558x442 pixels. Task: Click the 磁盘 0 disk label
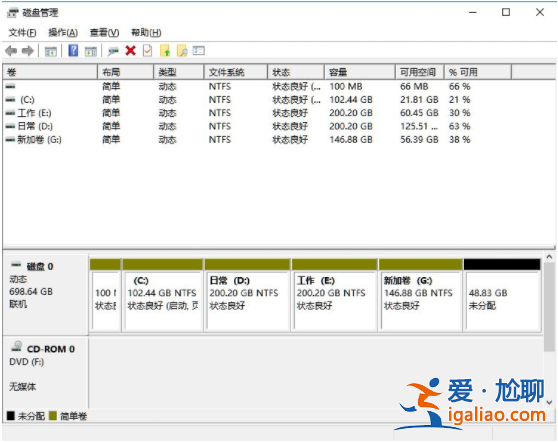(40, 267)
